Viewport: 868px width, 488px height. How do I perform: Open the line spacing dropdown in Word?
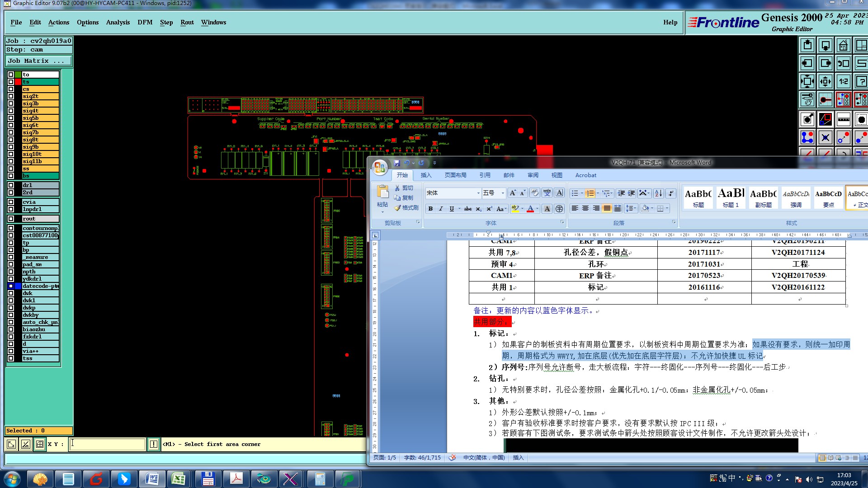click(631, 208)
